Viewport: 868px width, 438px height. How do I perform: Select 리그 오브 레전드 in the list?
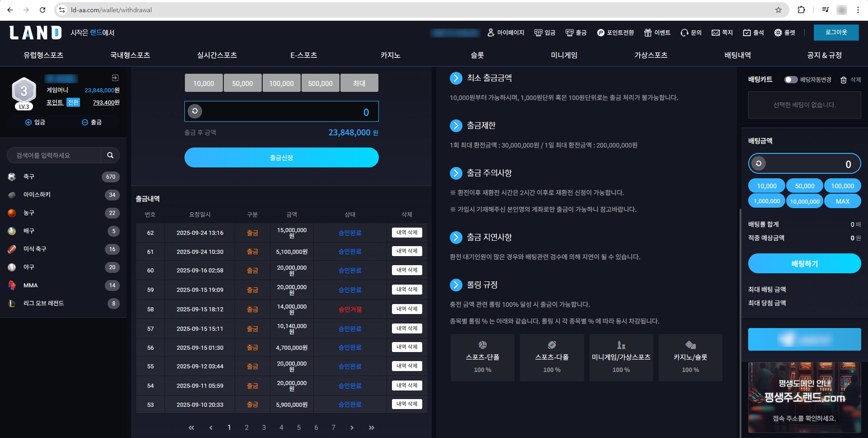63,303
